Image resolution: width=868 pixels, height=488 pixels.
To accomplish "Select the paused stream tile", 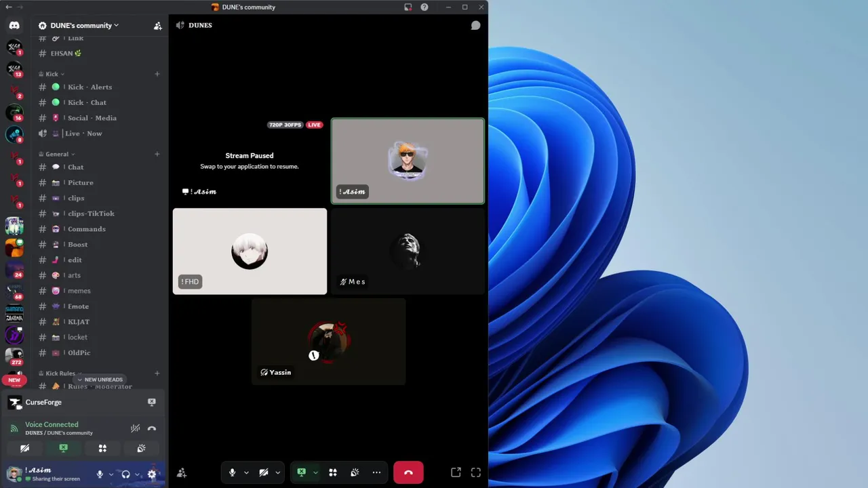I will (x=250, y=161).
